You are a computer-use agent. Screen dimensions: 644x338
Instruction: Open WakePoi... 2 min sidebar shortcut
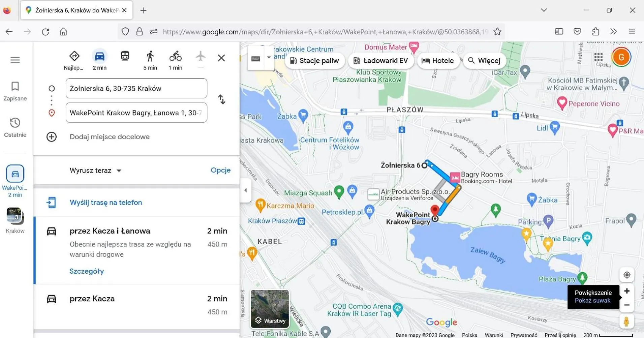point(15,181)
